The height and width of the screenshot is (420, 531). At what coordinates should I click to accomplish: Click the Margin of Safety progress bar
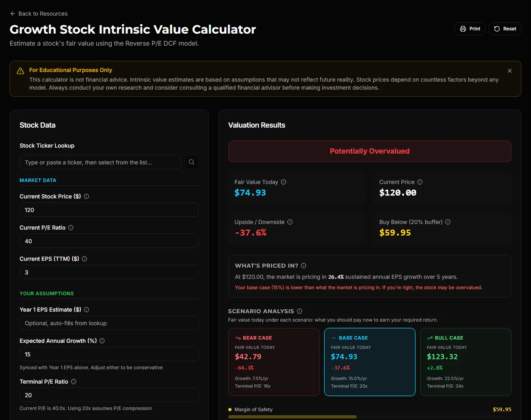point(370,417)
